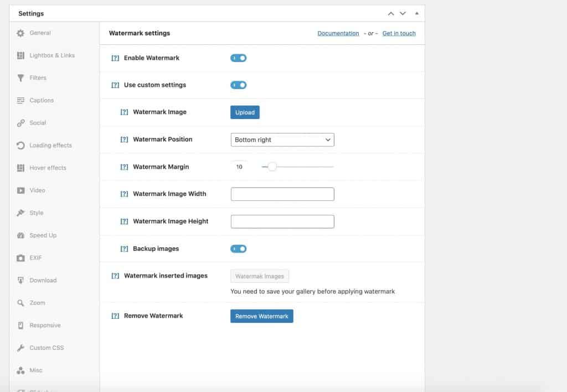Turn off Use custom settings
Viewport: 567px width, 392px height.
[x=239, y=85]
